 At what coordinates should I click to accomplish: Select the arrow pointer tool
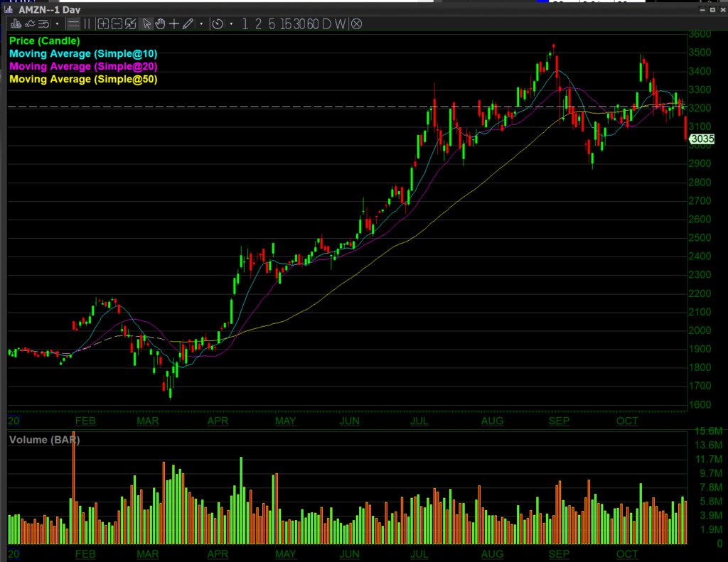point(146,24)
